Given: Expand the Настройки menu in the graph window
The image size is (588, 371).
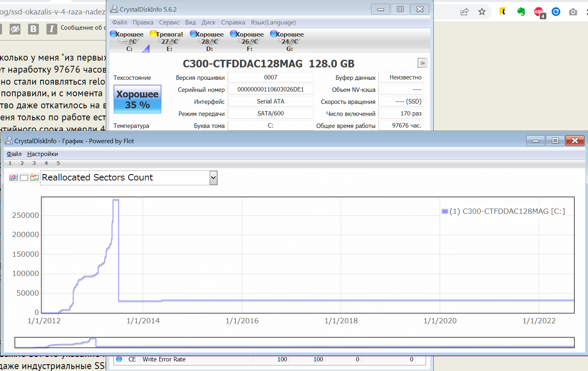Looking at the screenshot, I should 42,154.
